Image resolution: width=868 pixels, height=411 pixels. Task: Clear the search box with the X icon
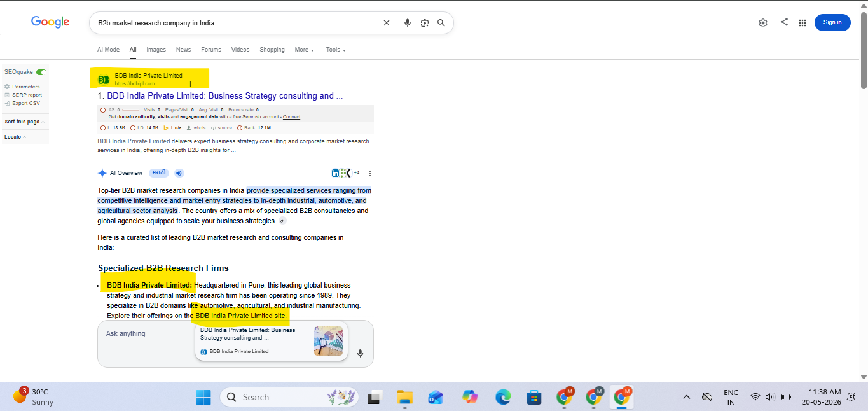tap(387, 23)
